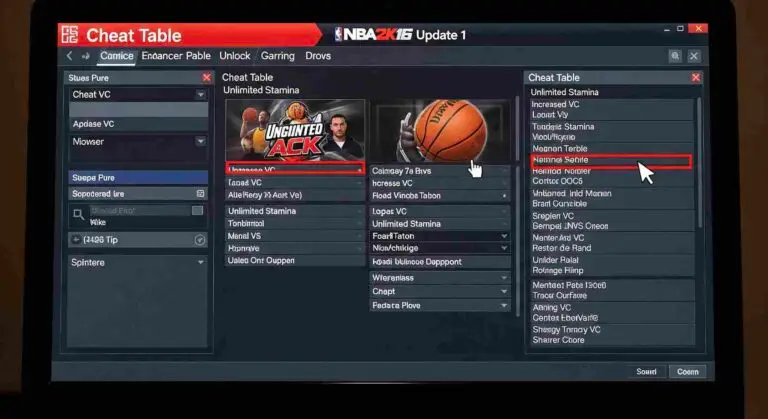Close the Stues Pure panel with its red X
This screenshot has width=768, height=419.
[x=207, y=77]
